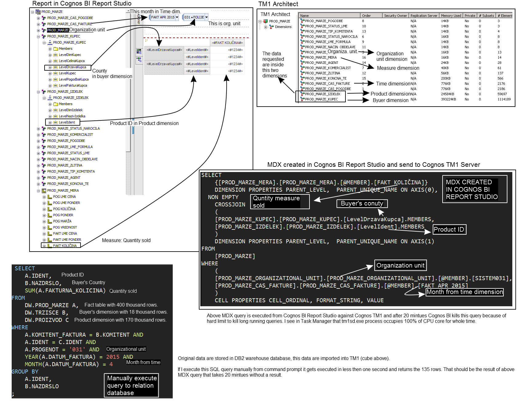Screen dimensions: 532x407
Task: Select PROD_MARZE_STATUS_LME in TM1 Architect list
Action: click(326, 26)
